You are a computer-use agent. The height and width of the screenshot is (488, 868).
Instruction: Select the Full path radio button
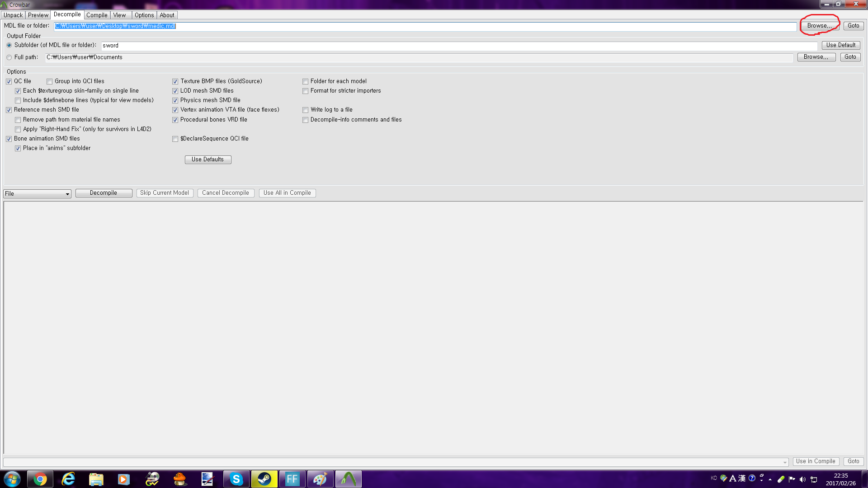(x=9, y=57)
